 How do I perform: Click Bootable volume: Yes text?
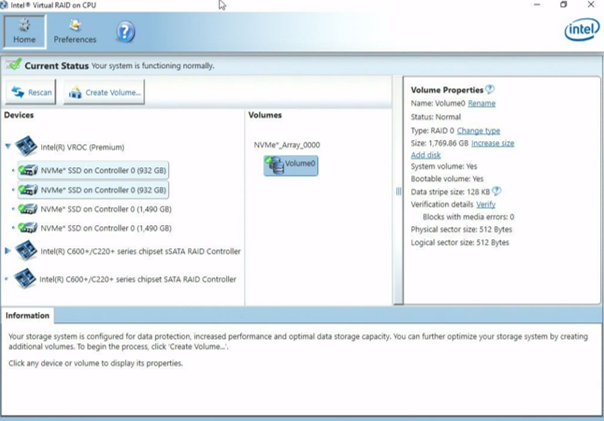[x=447, y=179]
